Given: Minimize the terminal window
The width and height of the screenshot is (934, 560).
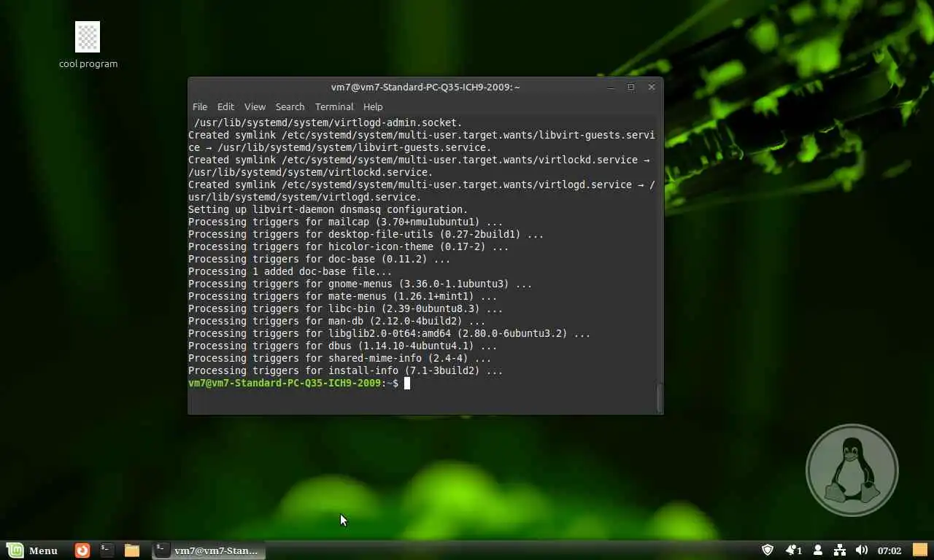Looking at the screenshot, I should click(611, 87).
